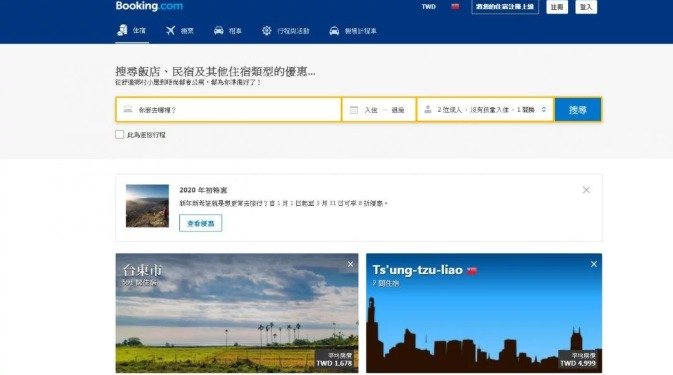Image resolution: width=673 pixels, height=375 pixels.
Task: Open the language flag selector
Action: 455,7
